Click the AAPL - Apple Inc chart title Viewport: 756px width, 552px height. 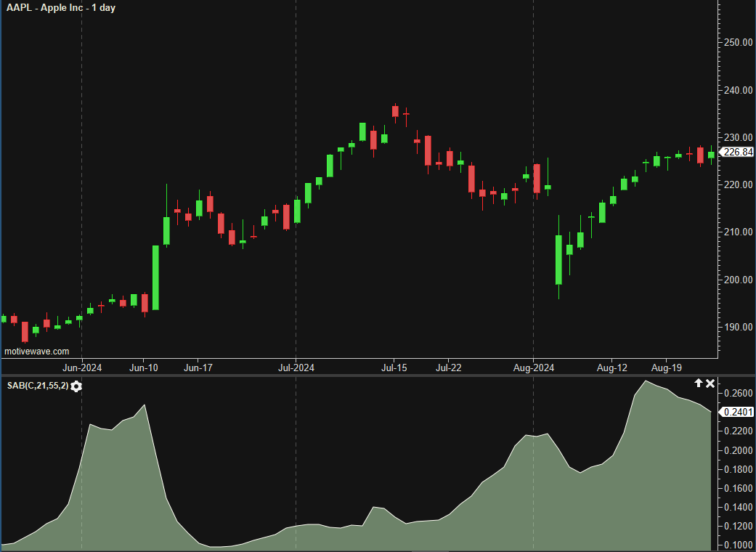pyautogui.click(x=61, y=8)
